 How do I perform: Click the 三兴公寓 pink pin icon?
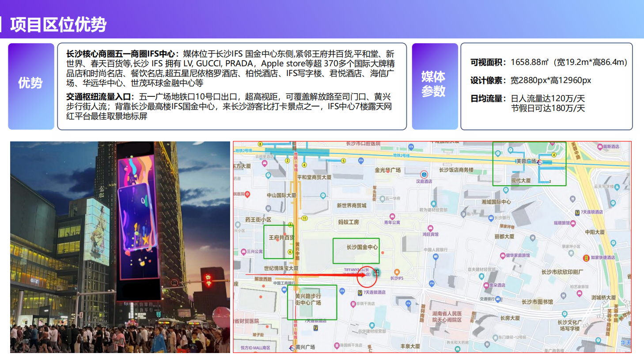[243, 252]
